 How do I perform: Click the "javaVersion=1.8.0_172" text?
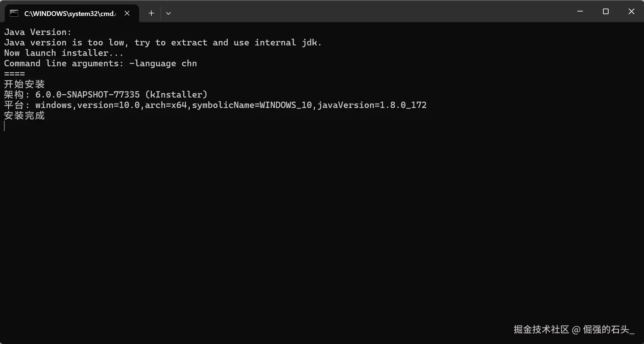point(372,105)
